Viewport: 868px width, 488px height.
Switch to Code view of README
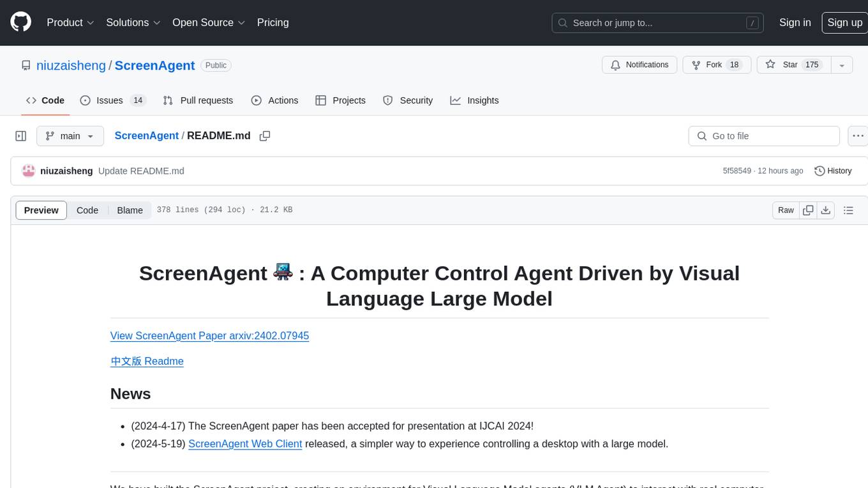tap(87, 210)
